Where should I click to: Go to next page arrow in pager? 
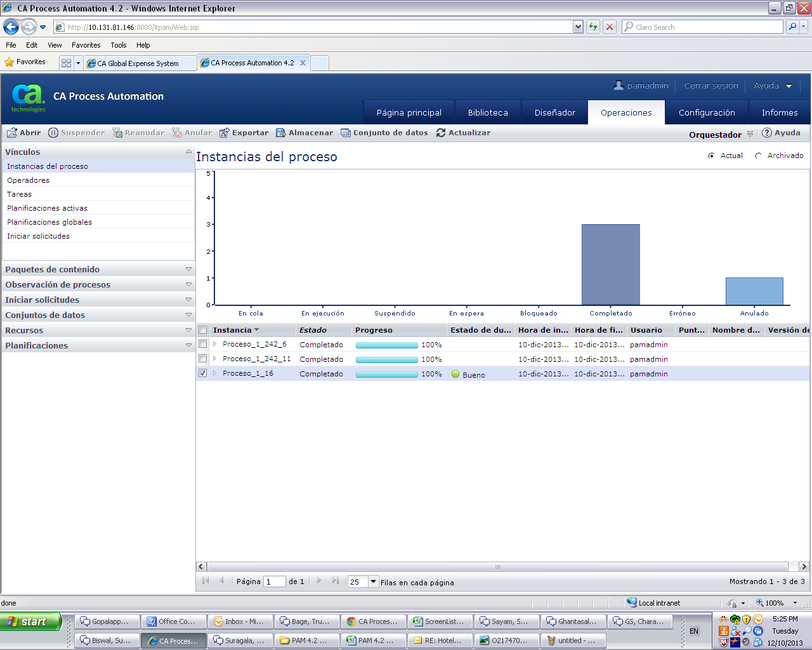(x=319, y=581)
